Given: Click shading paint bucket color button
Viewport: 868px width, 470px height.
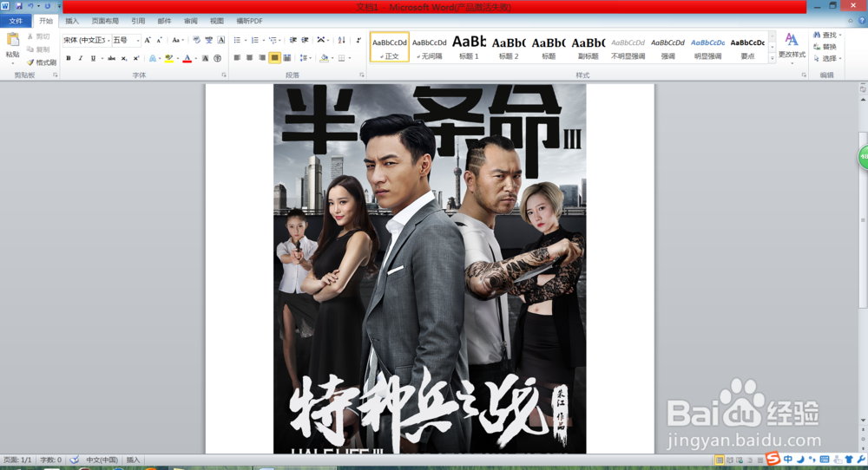Looking at the screenshot, I should coord(325,57).
